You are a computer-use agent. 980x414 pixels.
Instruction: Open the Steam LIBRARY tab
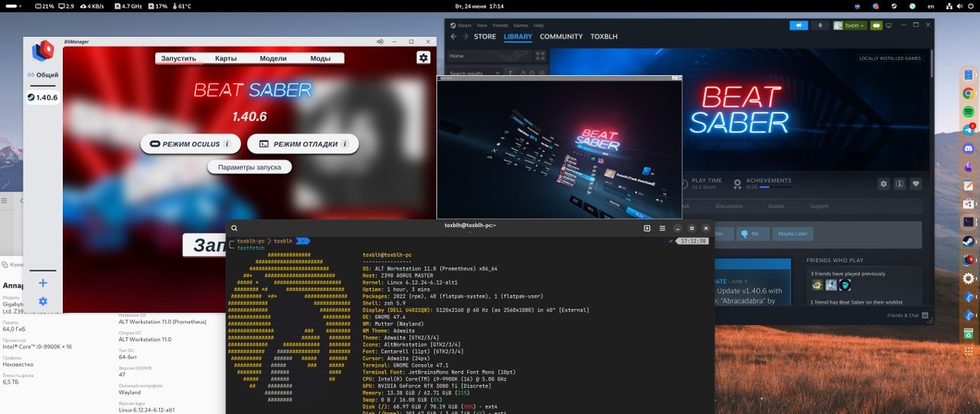point(518,37)
